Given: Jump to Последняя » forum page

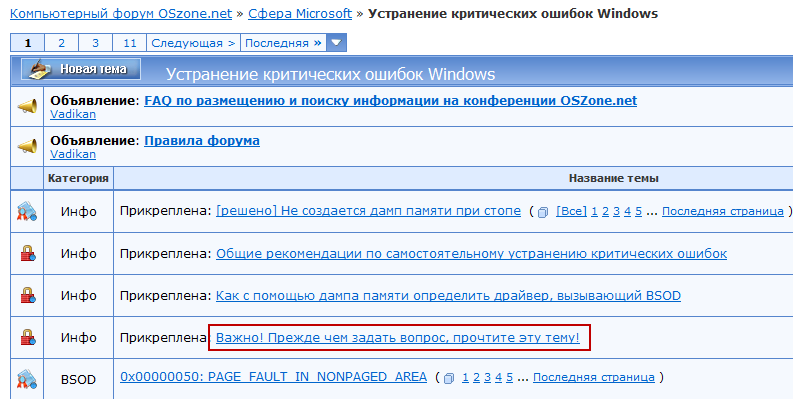Looking at the screenshot, I should (283, 43).
